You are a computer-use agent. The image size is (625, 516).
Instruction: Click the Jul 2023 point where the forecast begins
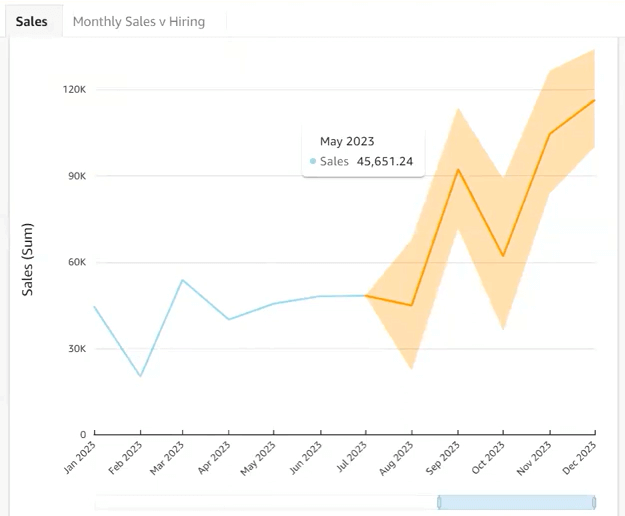(x=366, y=296)
